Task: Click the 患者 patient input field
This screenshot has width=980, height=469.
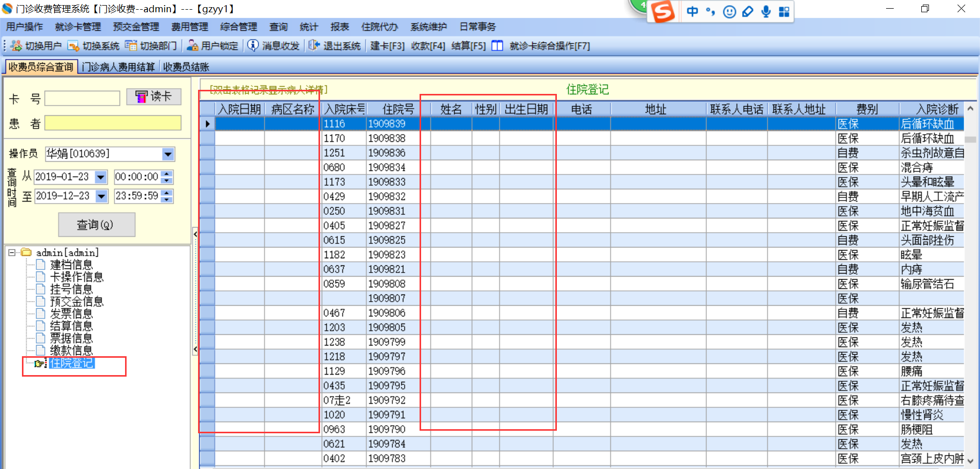Action: point(113,123)
